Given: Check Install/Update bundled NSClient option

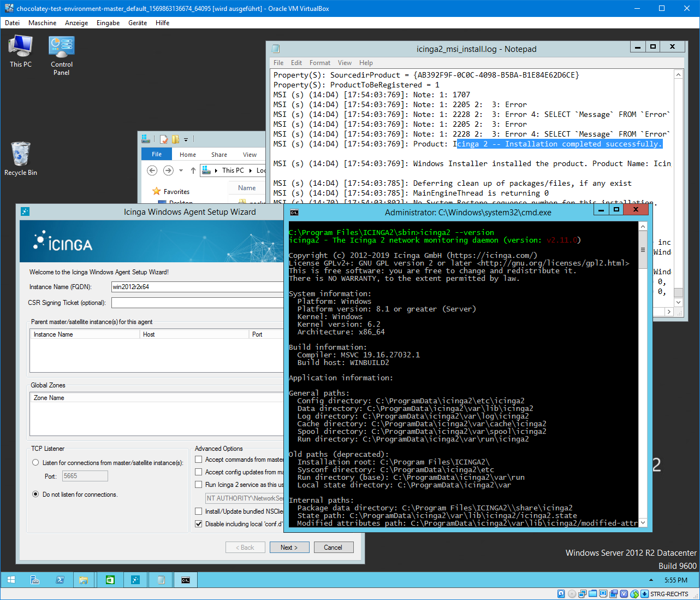Looking at the screenshot, I should (x=199, y=511).
